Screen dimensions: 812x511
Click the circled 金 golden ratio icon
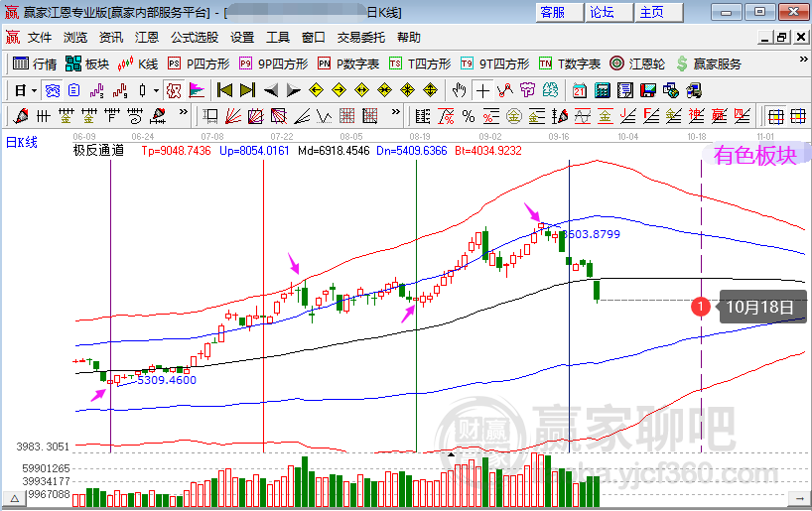[x=514, y=116]
